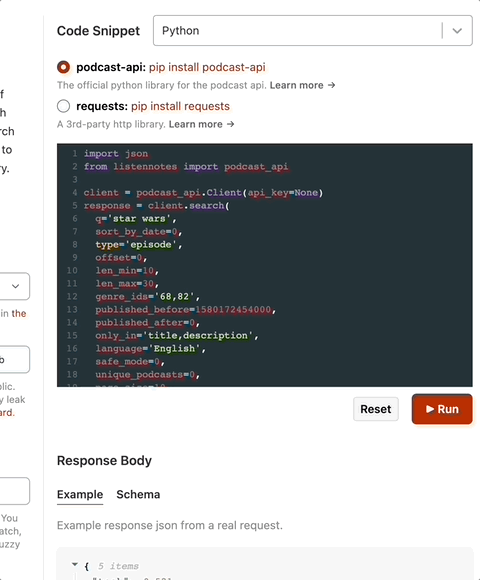
Task: Click code line published_before=1580172454000
Action: (186, 310)
